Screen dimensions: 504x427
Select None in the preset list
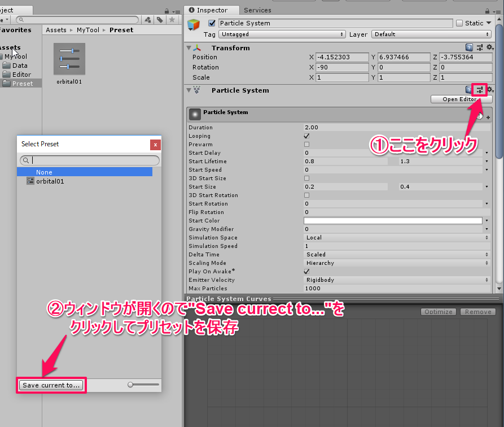pos(85,172)
